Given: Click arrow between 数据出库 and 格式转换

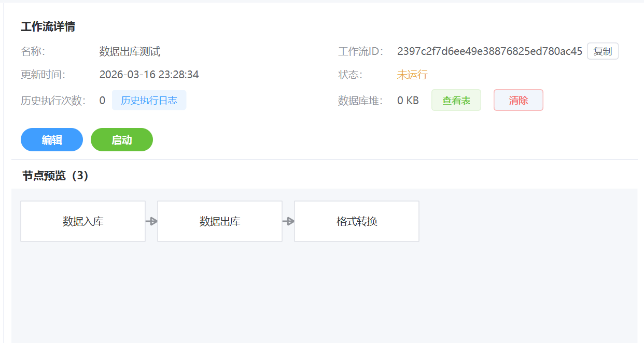Looking at the screenshot, I should pyautogui.click(x=288, y=221).
